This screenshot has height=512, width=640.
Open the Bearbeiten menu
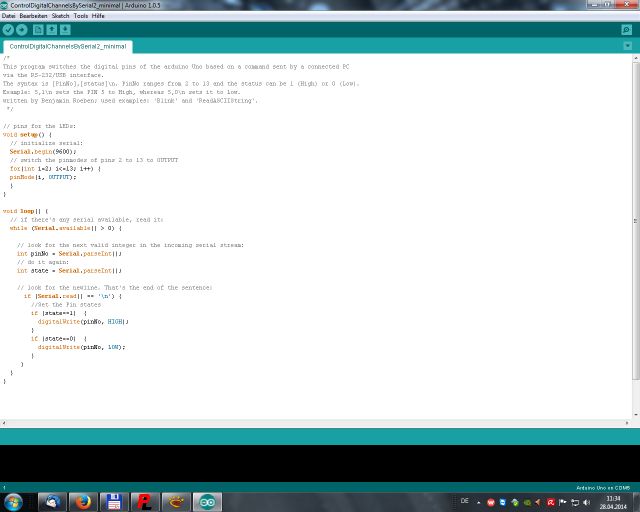33,16
